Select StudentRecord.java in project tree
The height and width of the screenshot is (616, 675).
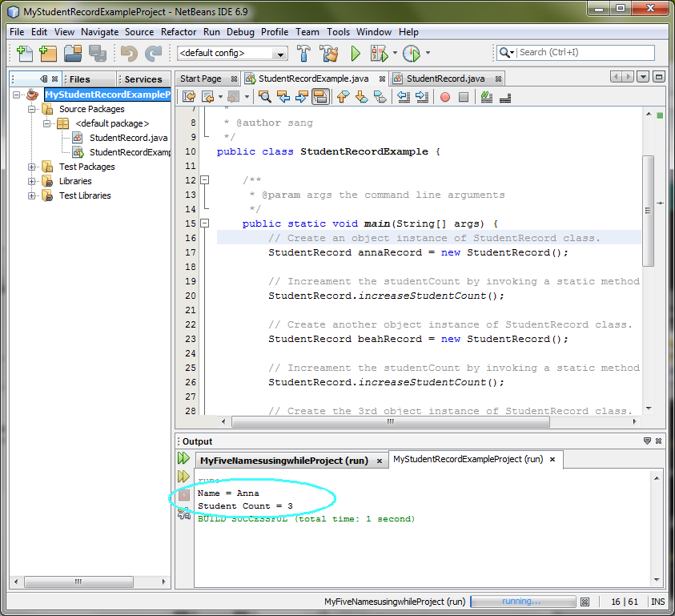point(128,138)
